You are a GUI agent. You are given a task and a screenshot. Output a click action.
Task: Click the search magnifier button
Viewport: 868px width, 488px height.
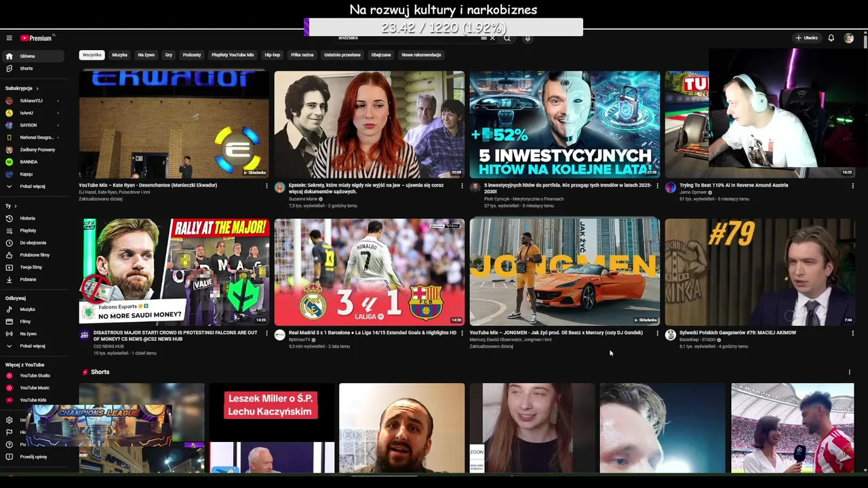point(507,38)
